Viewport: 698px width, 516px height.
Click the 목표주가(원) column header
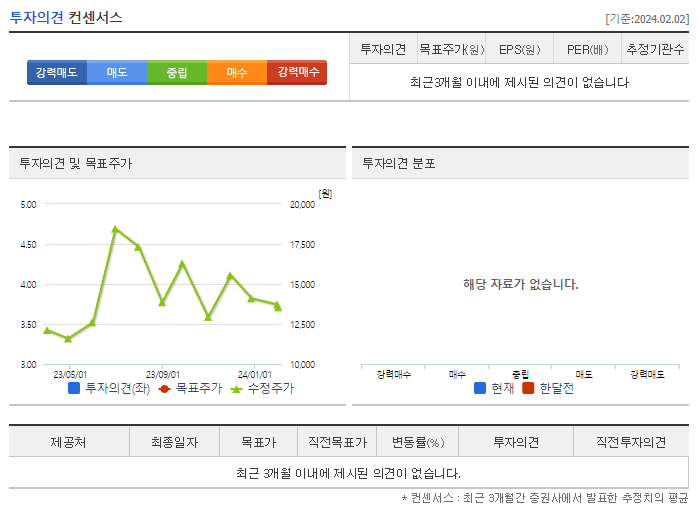click(x=451, y=49)
